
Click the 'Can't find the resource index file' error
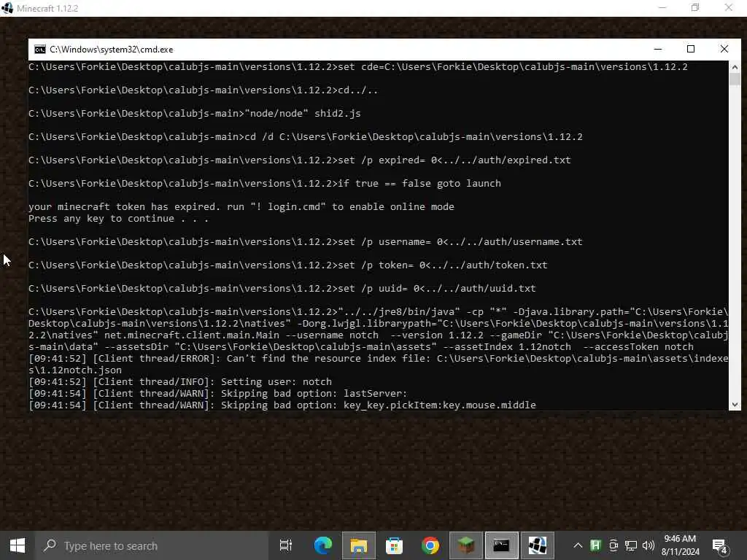click(x=379, y=364)
